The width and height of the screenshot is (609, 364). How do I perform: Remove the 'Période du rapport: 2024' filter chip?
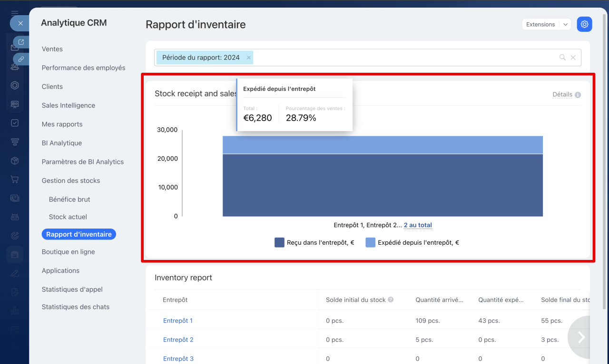point(248,57)
